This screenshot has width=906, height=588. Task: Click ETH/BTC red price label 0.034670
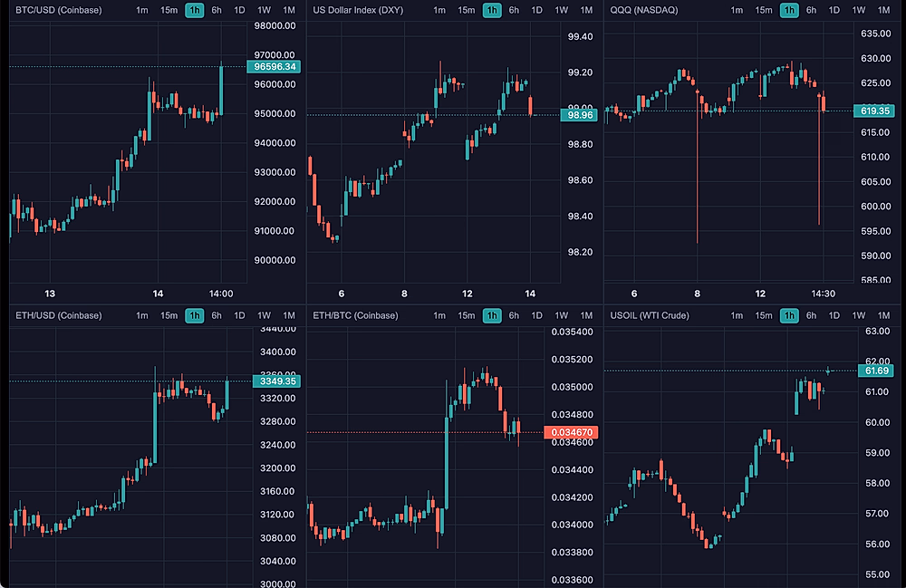571,433
